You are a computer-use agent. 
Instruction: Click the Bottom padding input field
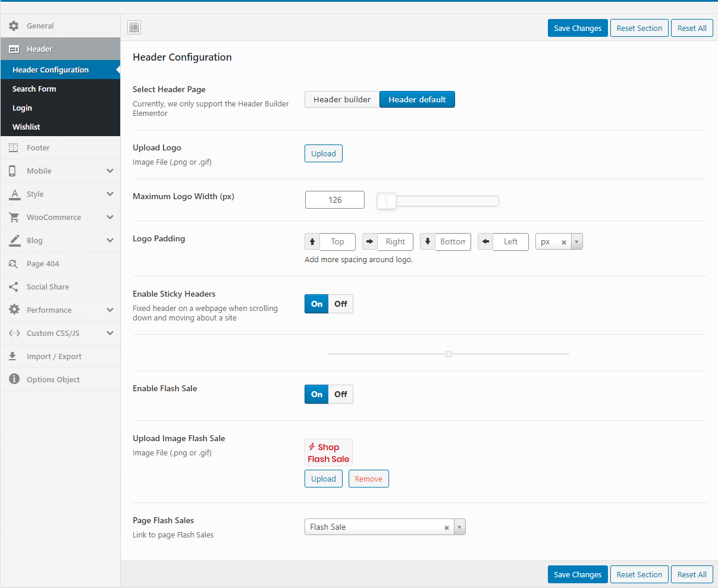pos(453,241)
